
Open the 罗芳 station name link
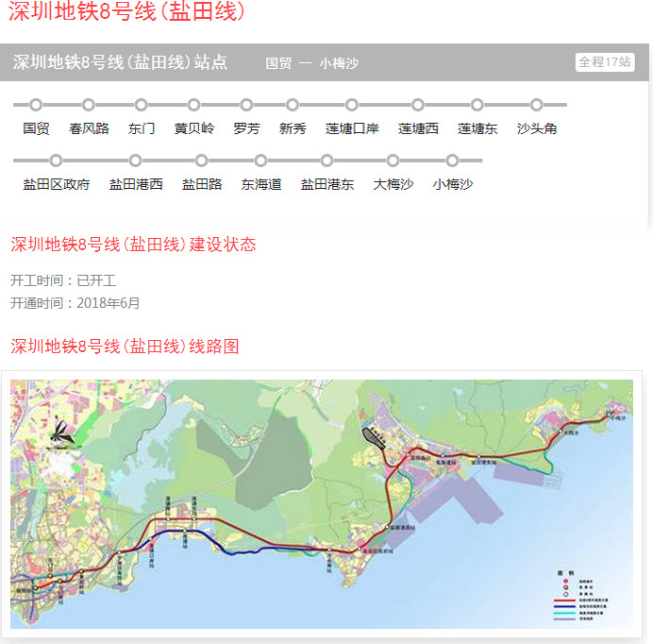(246, 128)
